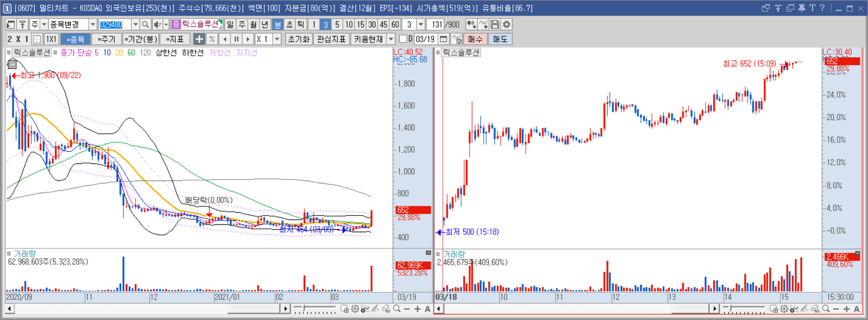868x320 pixels.
Task: Click the pin-to-top arrow icon in toolbar
Action: point(22,24)
